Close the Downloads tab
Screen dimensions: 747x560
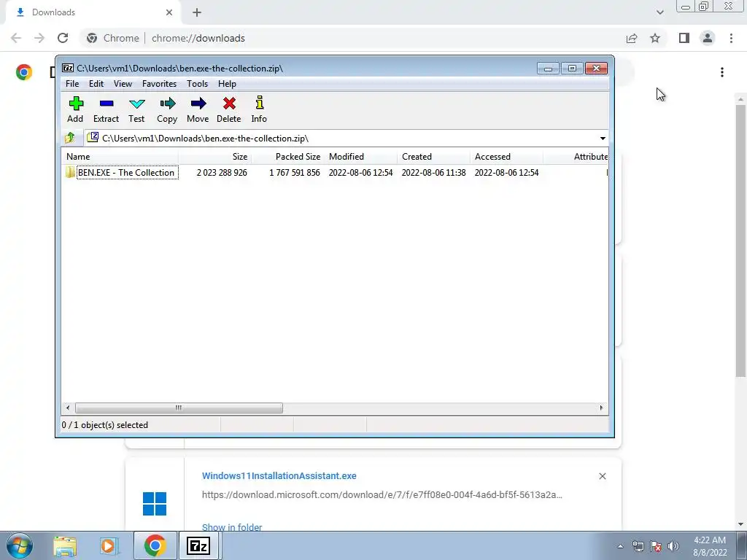[169, 12]
